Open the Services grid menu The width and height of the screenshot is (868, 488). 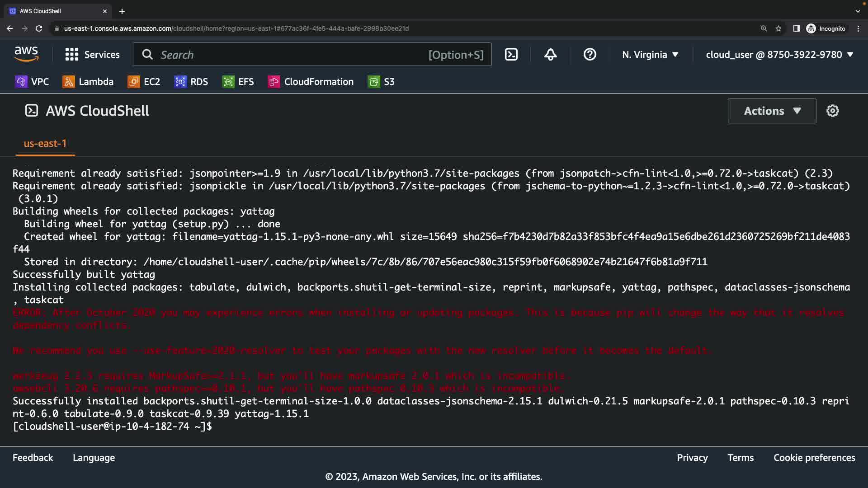pyautogui.click(x=92, y=55)
